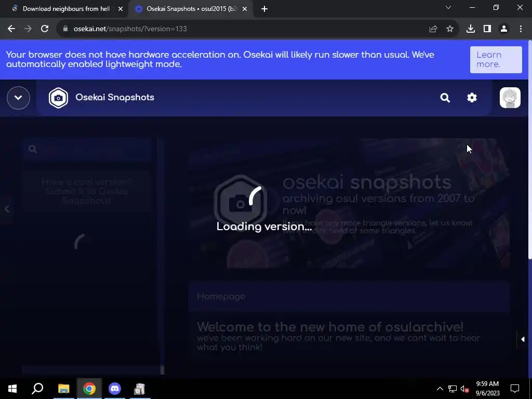The height and width of the screenshot is (399, 532).
Task: Open the Chrome three-dot menu
Action: 521,29
